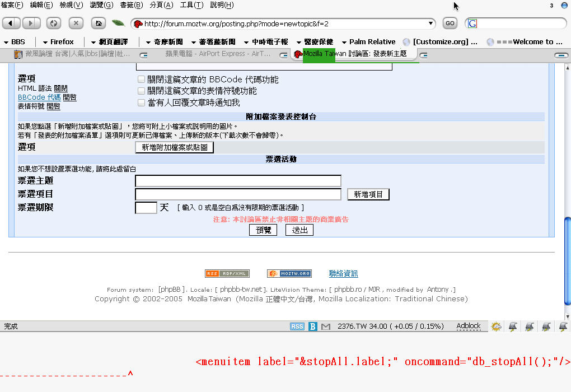
Task: Check 關閉這篇文章的 BBCode 代碼功能
Action: pyautogui.click(x=141, y=80)
